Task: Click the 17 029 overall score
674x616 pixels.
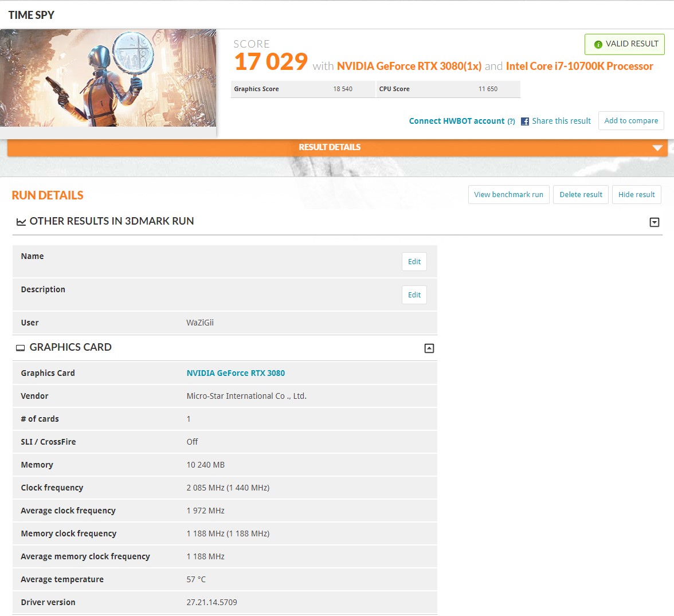Action: coord(271,61)
